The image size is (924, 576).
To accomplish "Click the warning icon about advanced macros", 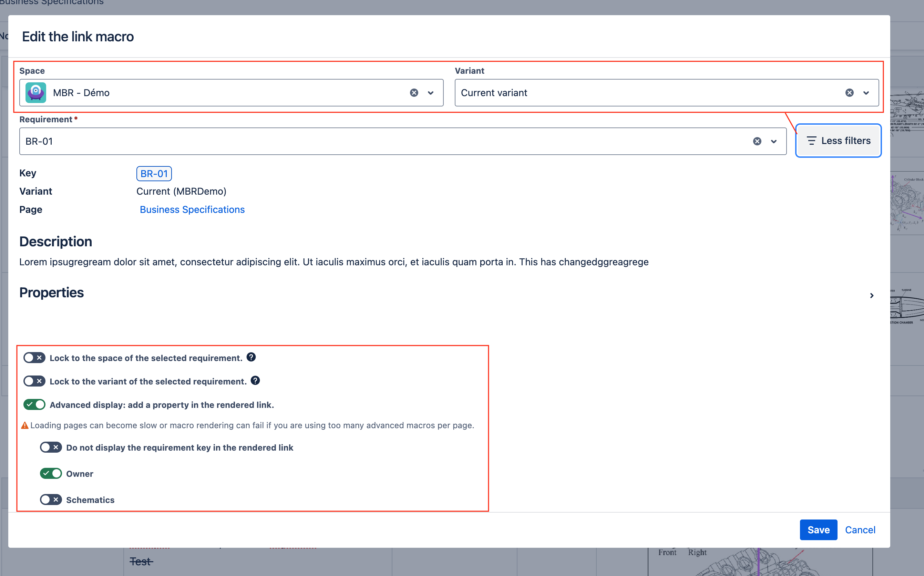I will tap(25, 425).
